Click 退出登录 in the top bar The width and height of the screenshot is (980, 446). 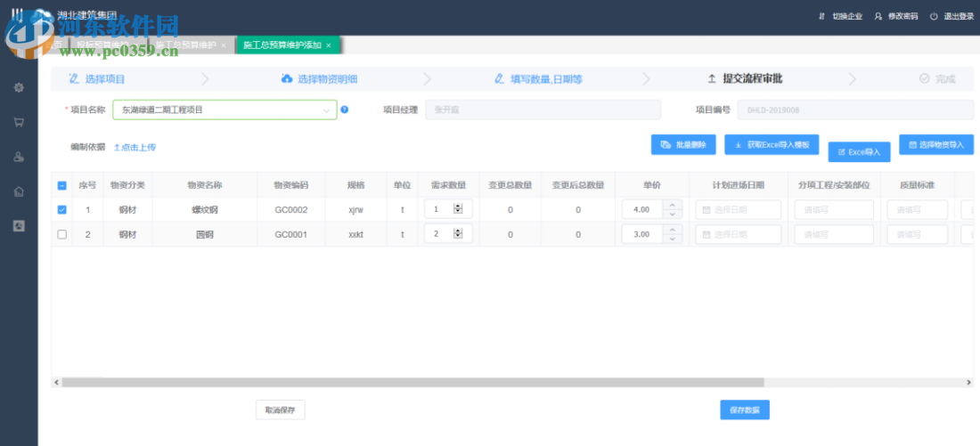point(959,16)
